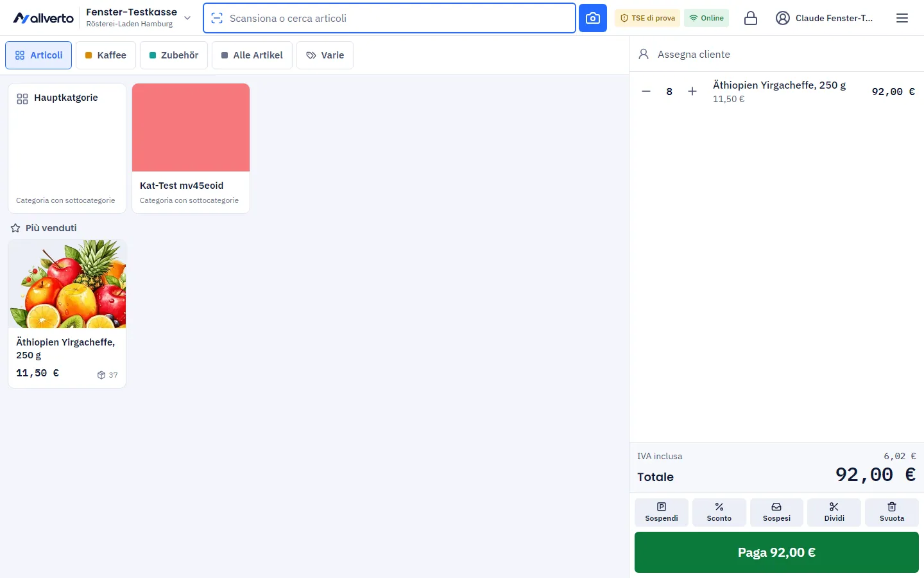
Task: Expand the Fenster-Testkasse register dropdown
Action: pyautogui.click(x=139, y=18)
